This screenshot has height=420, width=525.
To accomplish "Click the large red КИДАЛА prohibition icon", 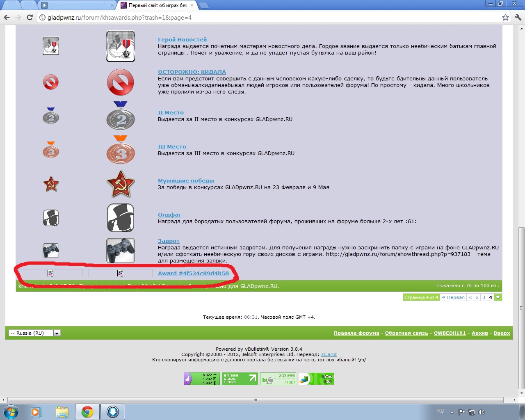I will point(121,82).
